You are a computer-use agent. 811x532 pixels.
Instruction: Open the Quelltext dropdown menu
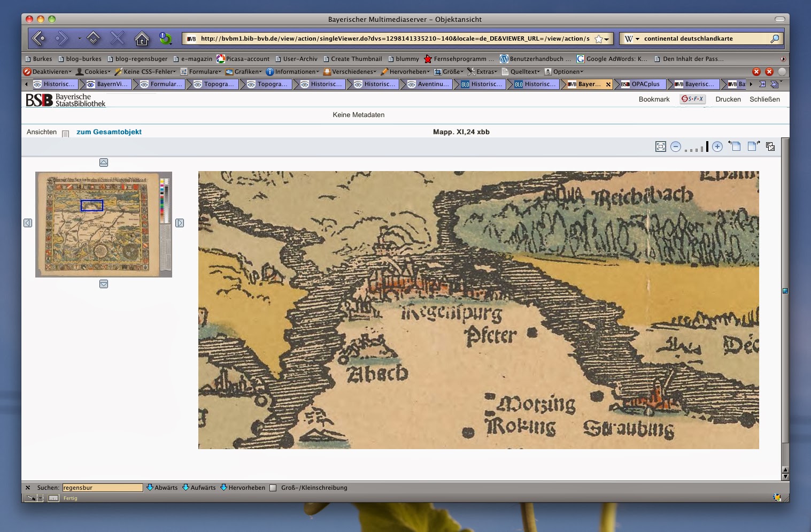pyautogui.click(x=521, y=72)
